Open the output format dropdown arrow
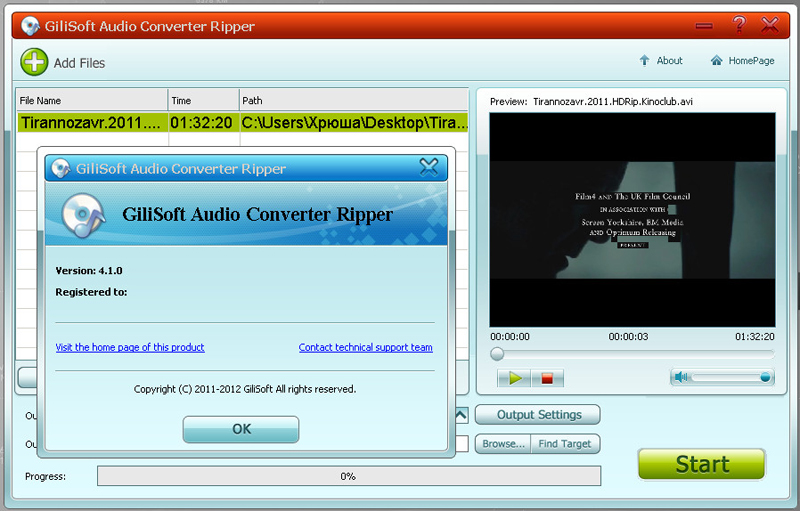This screenshot has height=511, width=800. 461,415
